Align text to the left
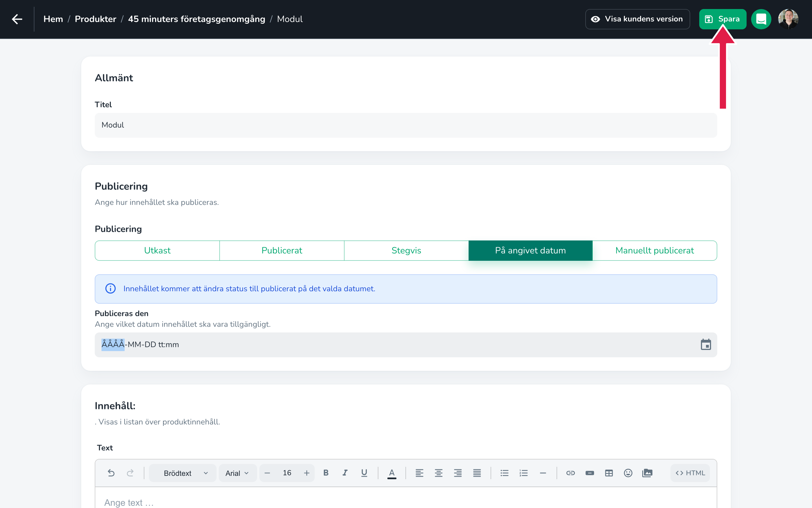812x508 pixels. 420,473
